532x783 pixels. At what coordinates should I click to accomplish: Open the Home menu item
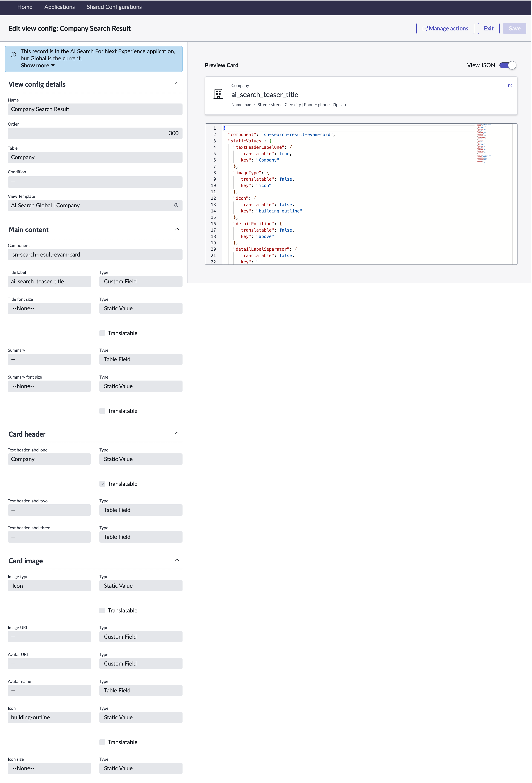click(x=25, y=7)
